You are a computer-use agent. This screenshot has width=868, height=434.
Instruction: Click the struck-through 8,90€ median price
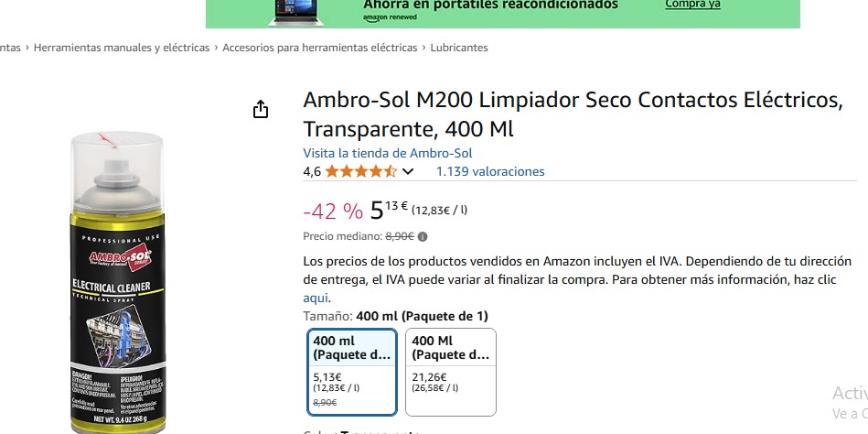[400, 236]
